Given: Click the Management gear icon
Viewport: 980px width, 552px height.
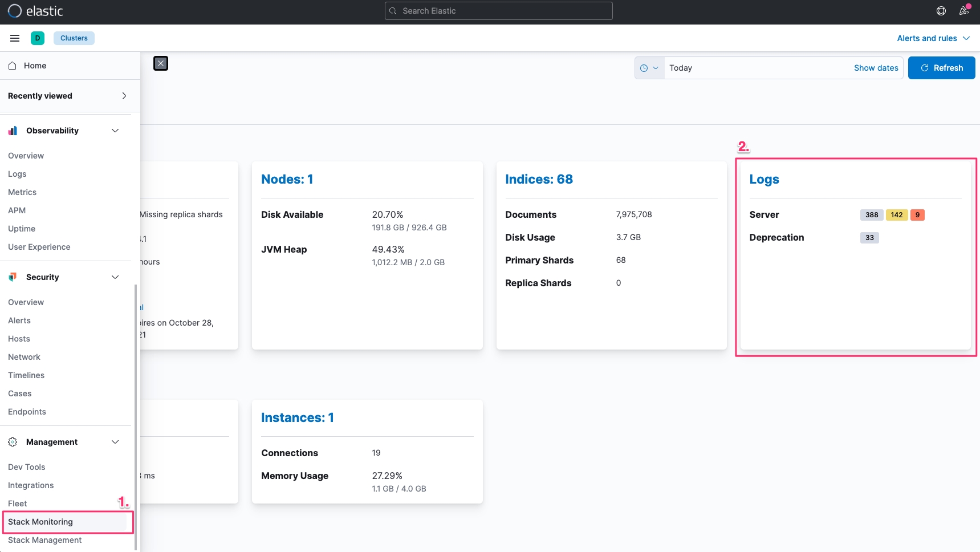Looking at the screenshot, I should coord(13,442).
